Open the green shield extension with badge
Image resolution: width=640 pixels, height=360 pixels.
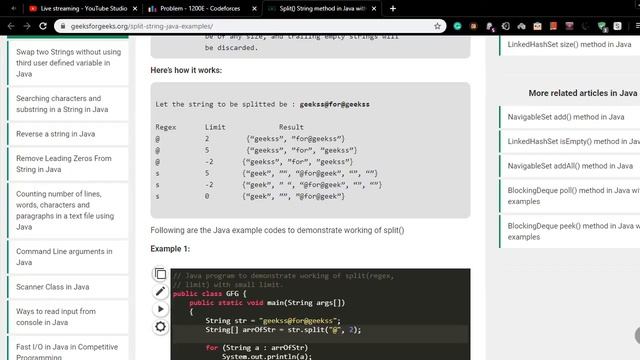[x=601, y=27]
